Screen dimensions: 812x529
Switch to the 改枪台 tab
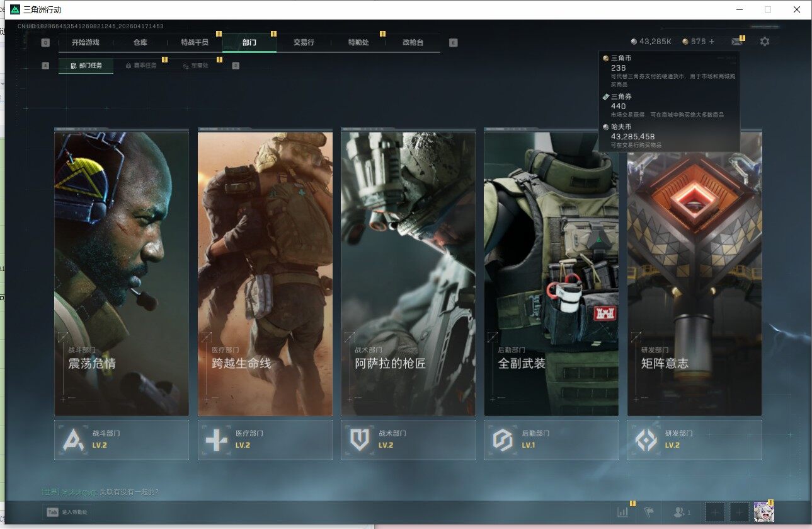click(x=413, y=42)
